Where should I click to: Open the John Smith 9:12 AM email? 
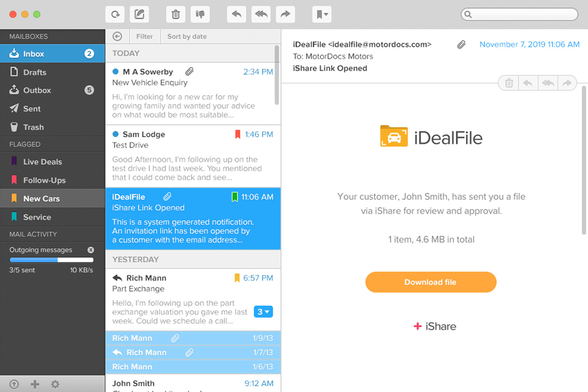tap(193, 383)
